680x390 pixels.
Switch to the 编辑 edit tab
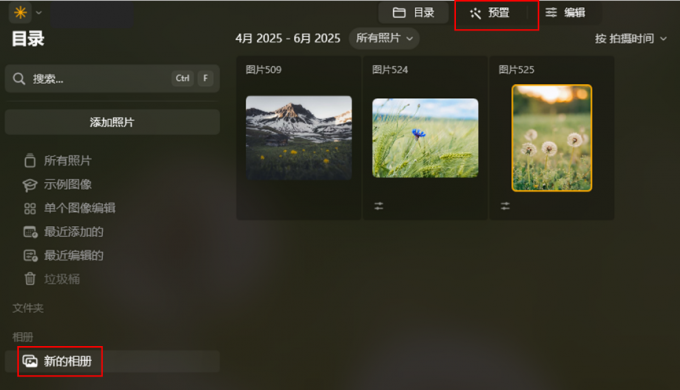click(x=565, y=13)
